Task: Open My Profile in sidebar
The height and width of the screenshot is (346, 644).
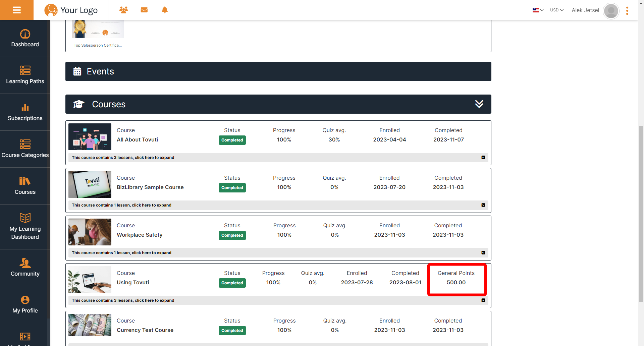Action: (x=25, y=305)
